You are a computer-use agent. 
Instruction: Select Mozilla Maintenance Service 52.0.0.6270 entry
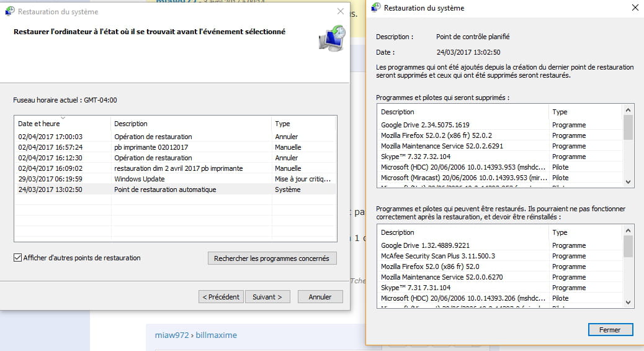[x=500, y=277]
